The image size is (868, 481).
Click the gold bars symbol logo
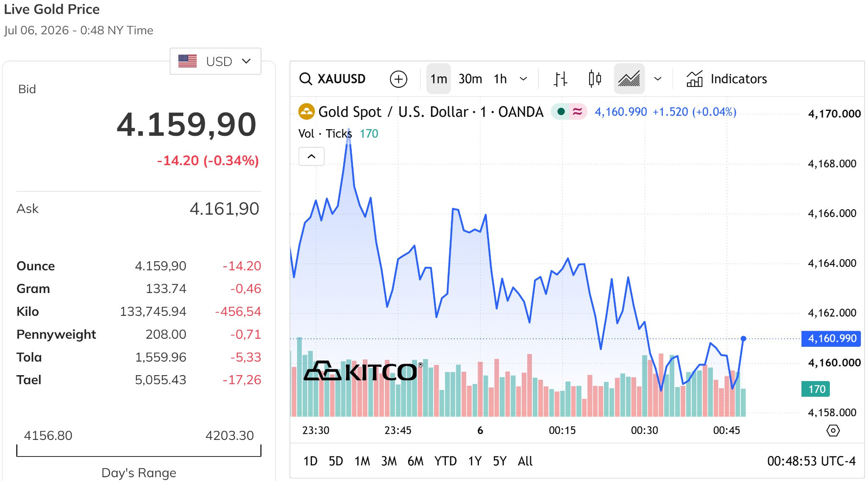[306, 112]
